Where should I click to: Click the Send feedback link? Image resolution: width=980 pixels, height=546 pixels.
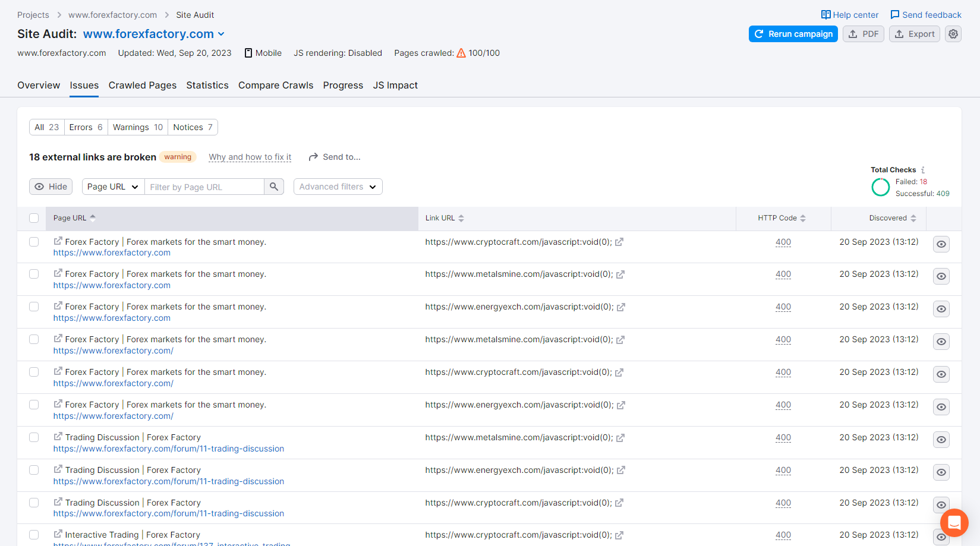926,15
